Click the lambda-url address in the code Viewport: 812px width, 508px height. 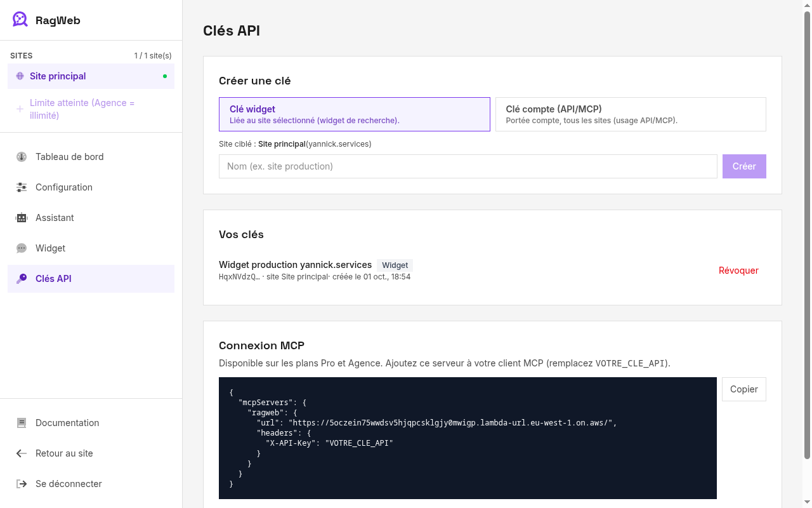coord(452,423)
